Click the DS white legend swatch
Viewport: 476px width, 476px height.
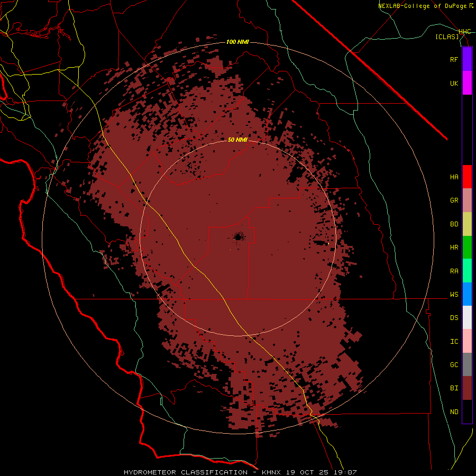(467, 317)
